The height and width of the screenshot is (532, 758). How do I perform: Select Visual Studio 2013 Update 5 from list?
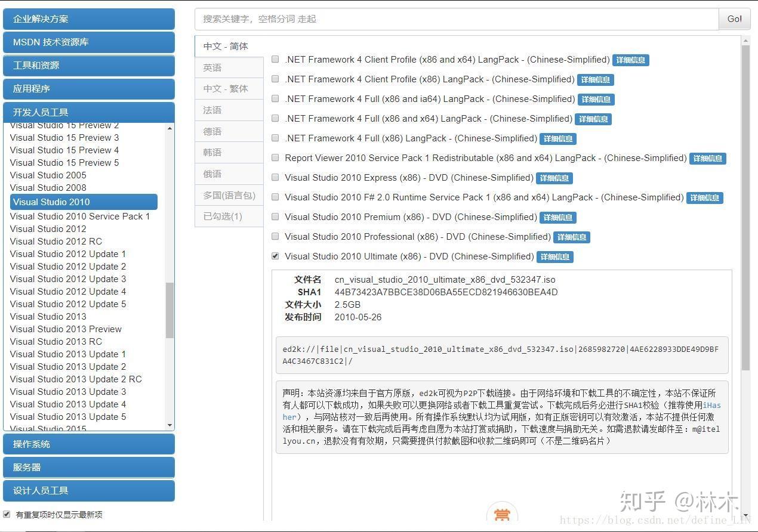(69, 416)
